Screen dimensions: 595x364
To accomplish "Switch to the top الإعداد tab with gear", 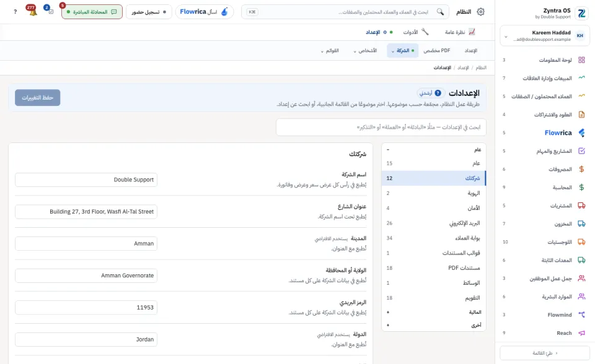I will pos(379,32).
